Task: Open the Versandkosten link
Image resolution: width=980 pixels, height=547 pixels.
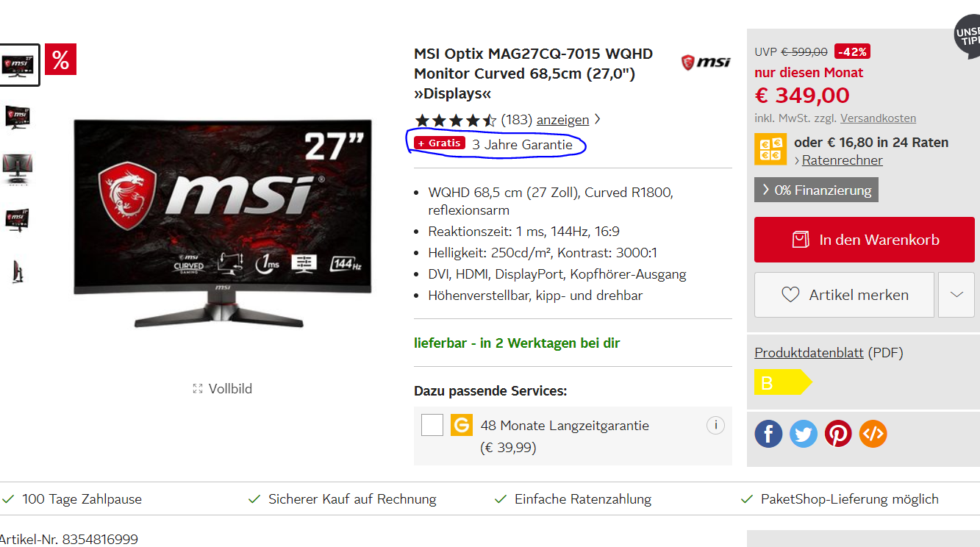Action: point(878,118)
